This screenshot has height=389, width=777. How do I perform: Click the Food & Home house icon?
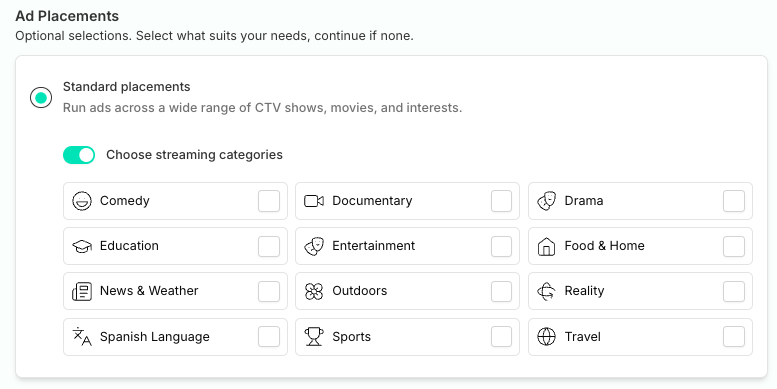pos(546,246)
